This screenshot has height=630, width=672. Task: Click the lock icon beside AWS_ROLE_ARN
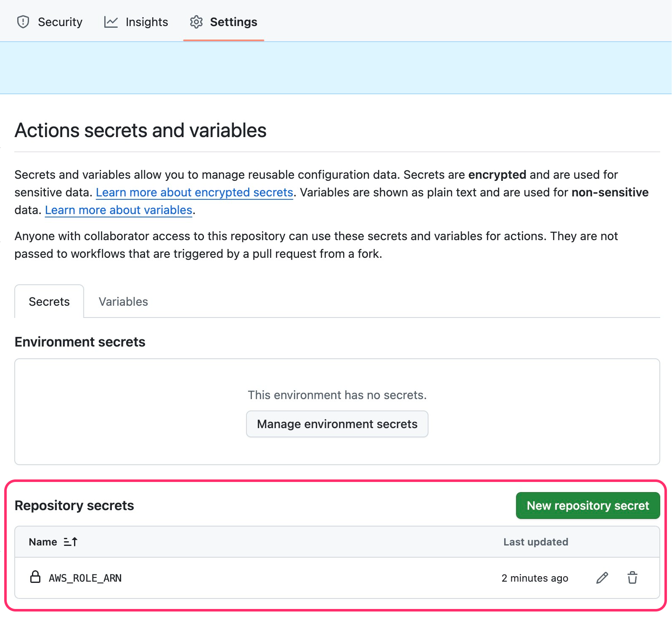[x=35, y=577]
